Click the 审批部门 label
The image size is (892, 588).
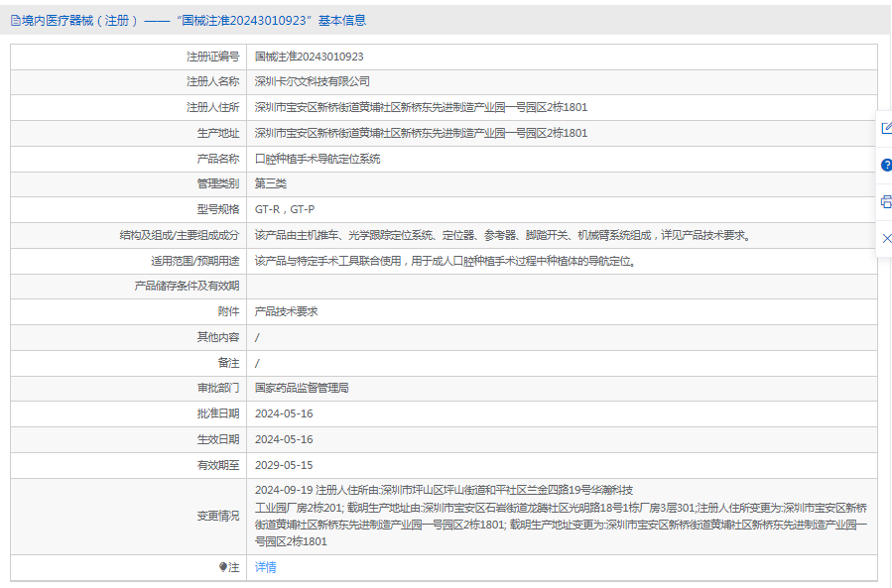pyautogui.click(x=218, y=388)
